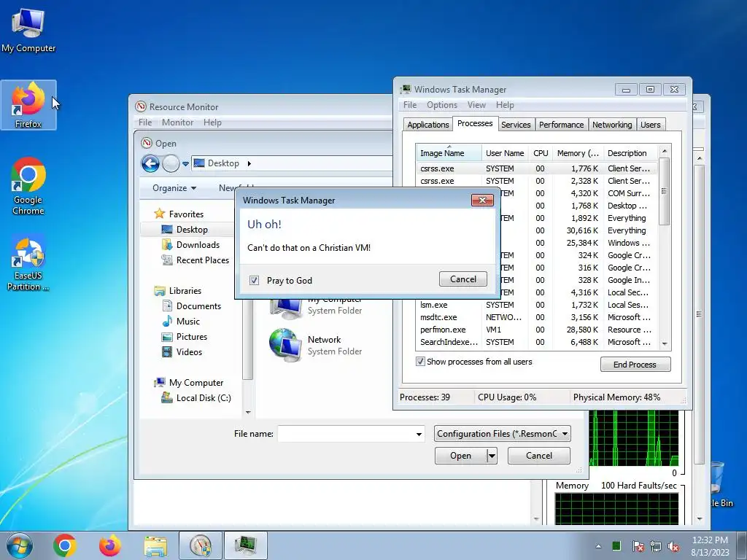The width and height of the screenshot is (747, 560).
Task: Switch to Task Manager taskbar icon
Action: point(246,545)
